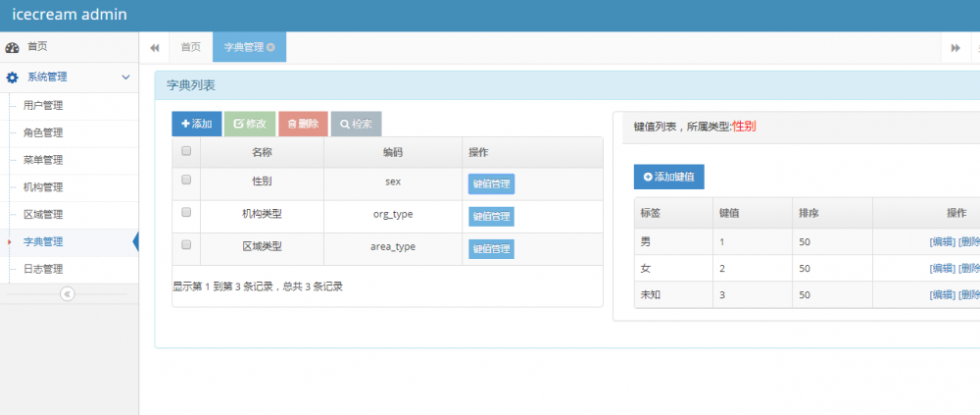Edit the 未知 key value row
This screenshot has width=980, height=415.
coord(942,294)
